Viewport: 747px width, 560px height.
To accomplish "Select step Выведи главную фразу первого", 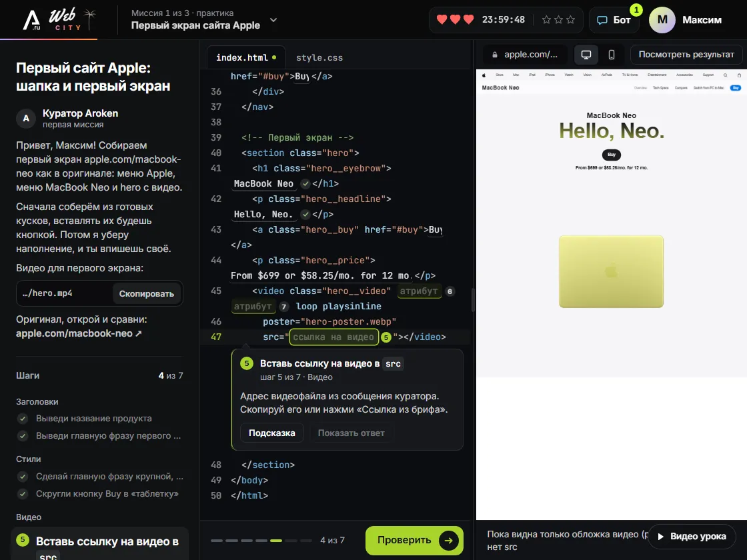I will [x=109, y=436].
